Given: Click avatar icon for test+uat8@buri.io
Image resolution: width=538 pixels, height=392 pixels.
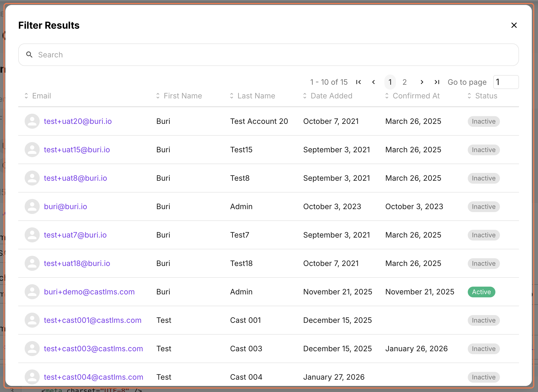Looking at the screenshot, I should [32, 178].
